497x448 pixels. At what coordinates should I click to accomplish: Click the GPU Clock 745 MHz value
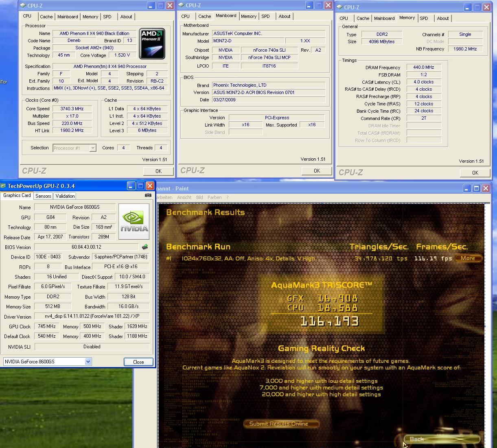(x=47, y=326)
